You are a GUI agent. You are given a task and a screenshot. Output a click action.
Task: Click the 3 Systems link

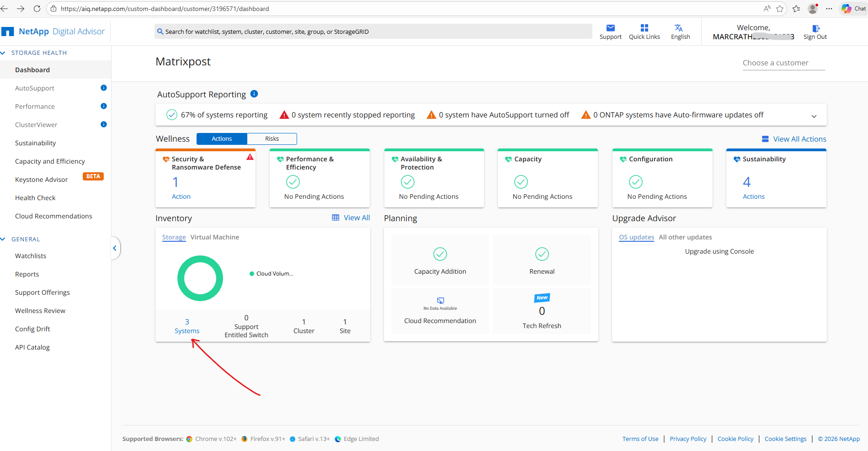coord(187,326)
